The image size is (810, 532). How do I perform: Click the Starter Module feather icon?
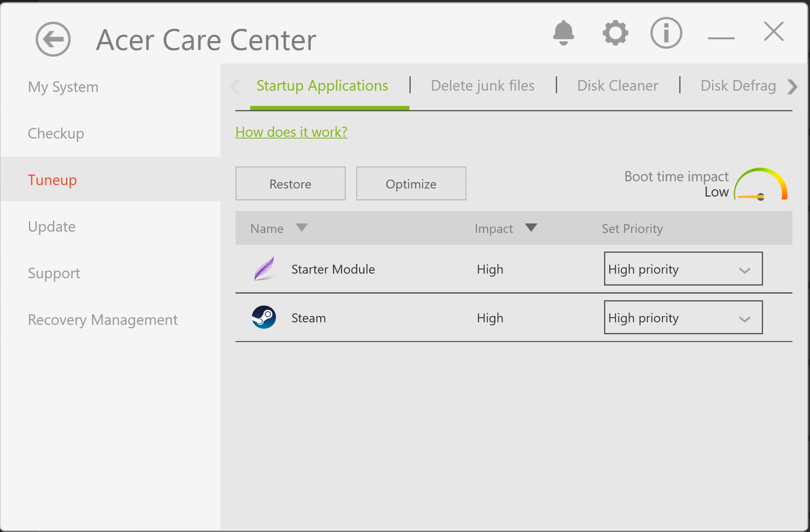pos(264,269)
